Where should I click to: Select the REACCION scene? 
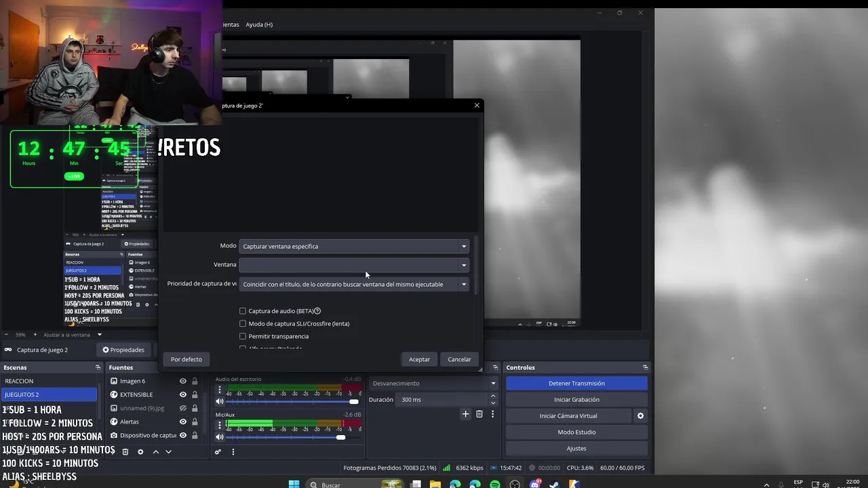[49, 381]
